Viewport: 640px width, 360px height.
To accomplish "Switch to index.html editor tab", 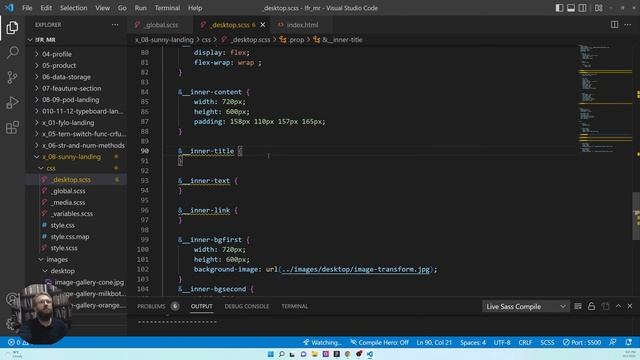I will (x=301, y=25).
